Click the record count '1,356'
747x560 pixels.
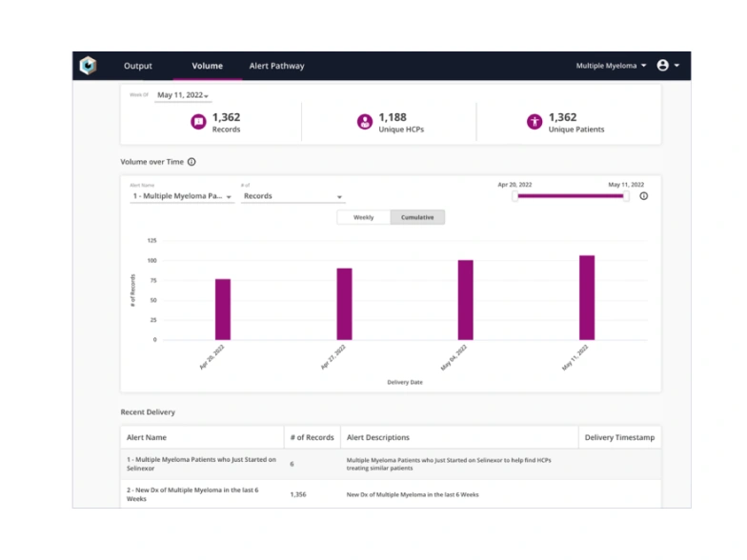click(x=298, y=494)
